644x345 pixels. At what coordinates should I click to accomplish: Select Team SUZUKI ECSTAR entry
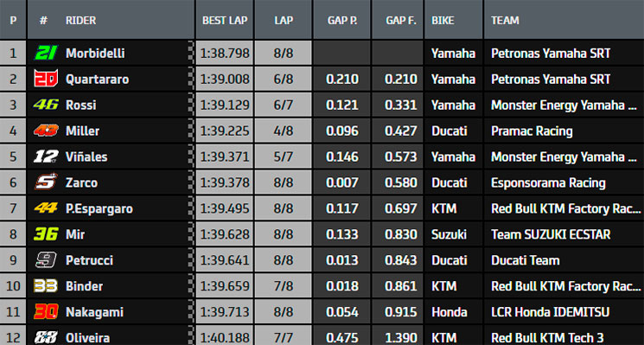pos(551,234)
